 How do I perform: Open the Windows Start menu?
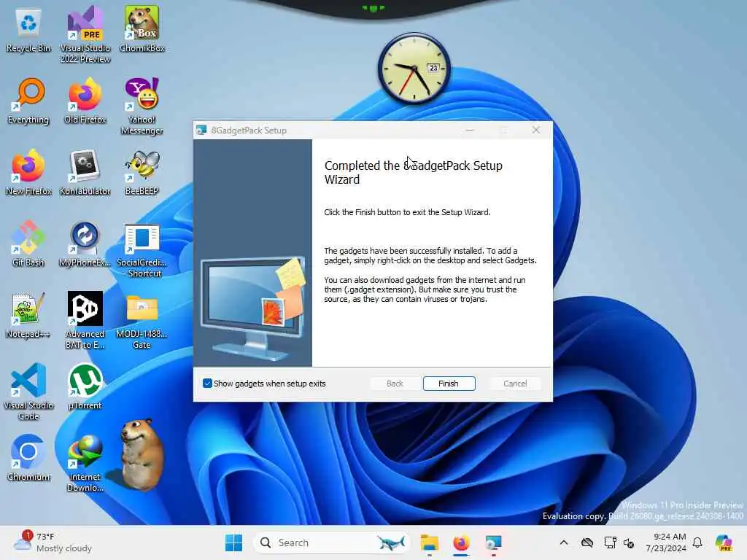click(x=233, y=542)
